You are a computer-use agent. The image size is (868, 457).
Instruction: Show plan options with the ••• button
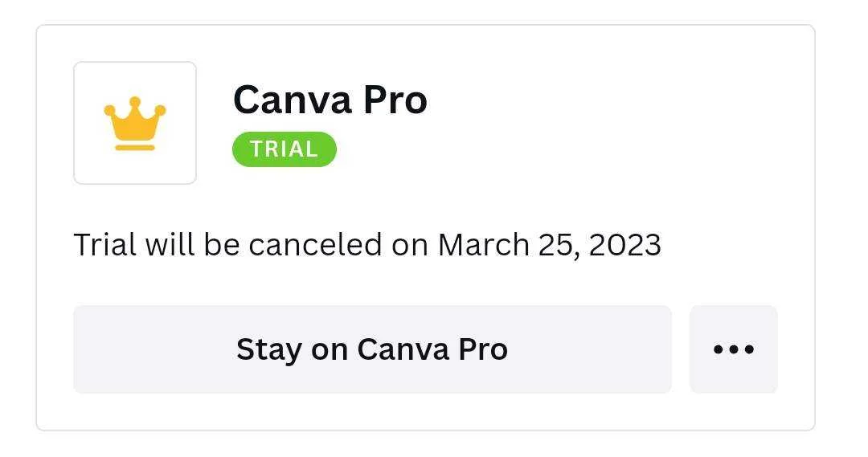[x=734, y=349]
